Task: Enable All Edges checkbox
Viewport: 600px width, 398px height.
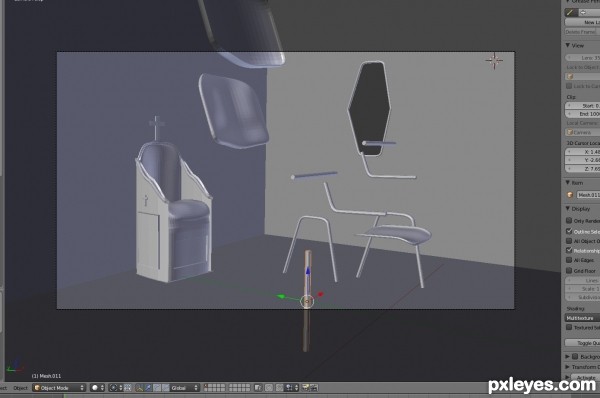Action: 569,260
